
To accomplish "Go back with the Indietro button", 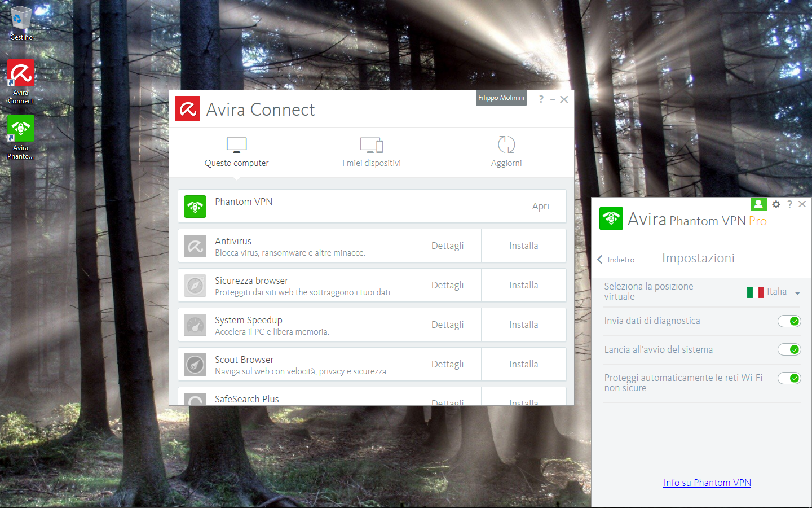I will pyautogui.click(x=616, y=260).
